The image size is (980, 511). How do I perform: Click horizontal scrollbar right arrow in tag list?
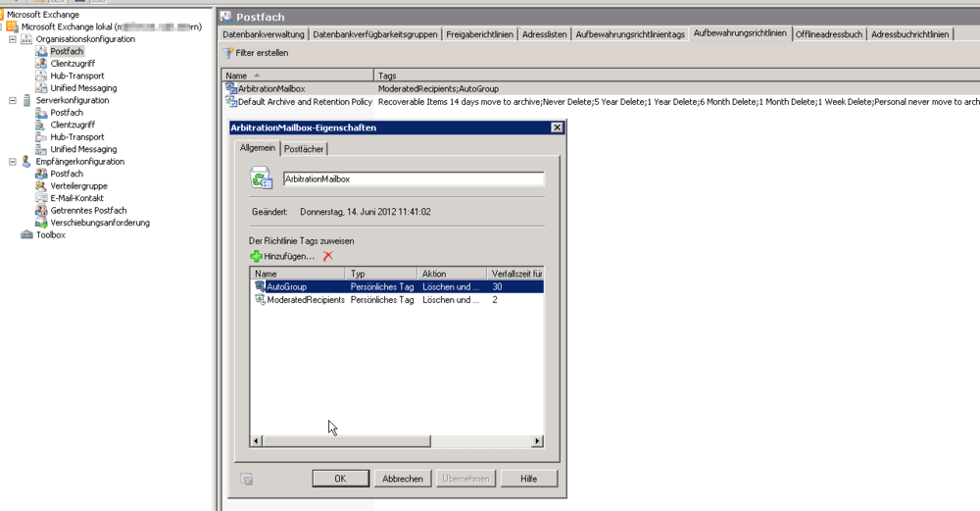[x=537, y=441]
